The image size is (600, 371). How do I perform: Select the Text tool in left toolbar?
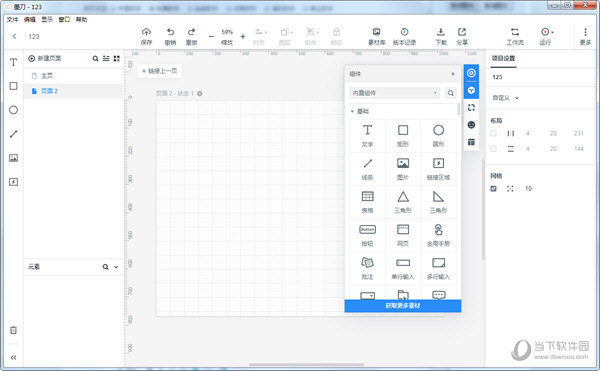(13, 62)
